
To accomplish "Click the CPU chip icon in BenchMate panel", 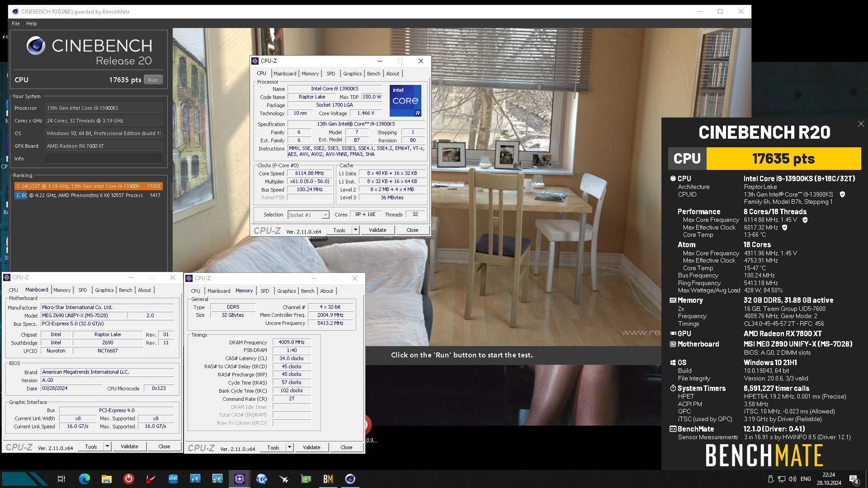I will [x=673, y=178].
